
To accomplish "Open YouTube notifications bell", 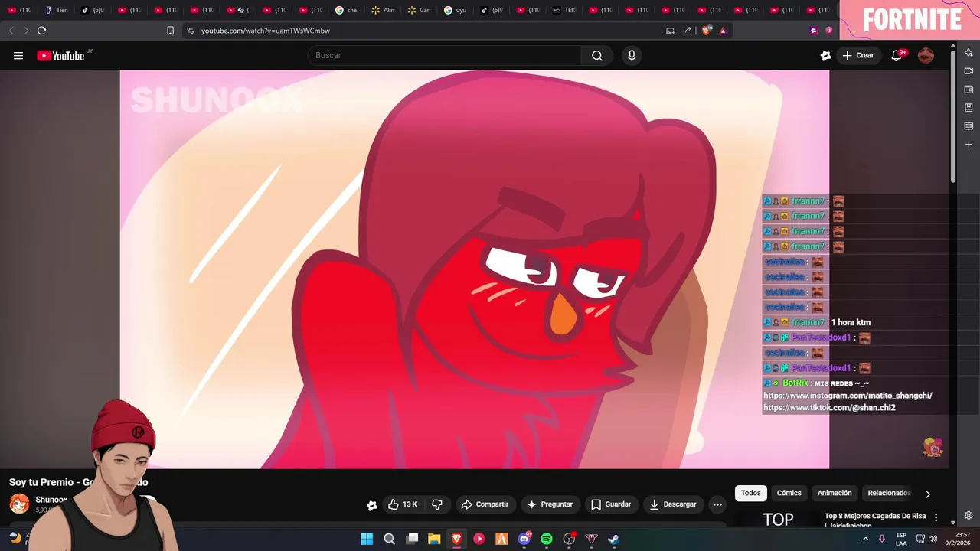I will 897,55.
